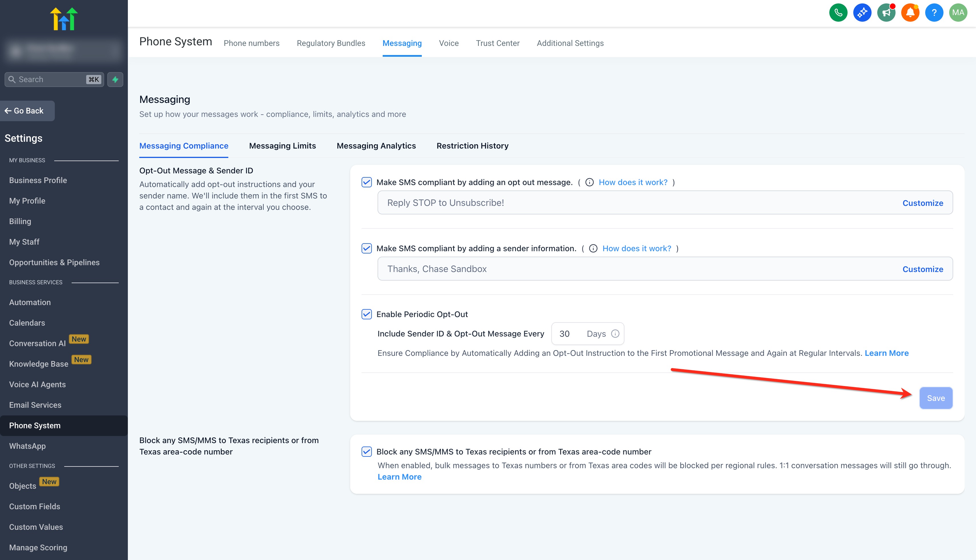Open the megaphone announcements icon
Screen dimensions: 976x560
[x=886, y=13]
